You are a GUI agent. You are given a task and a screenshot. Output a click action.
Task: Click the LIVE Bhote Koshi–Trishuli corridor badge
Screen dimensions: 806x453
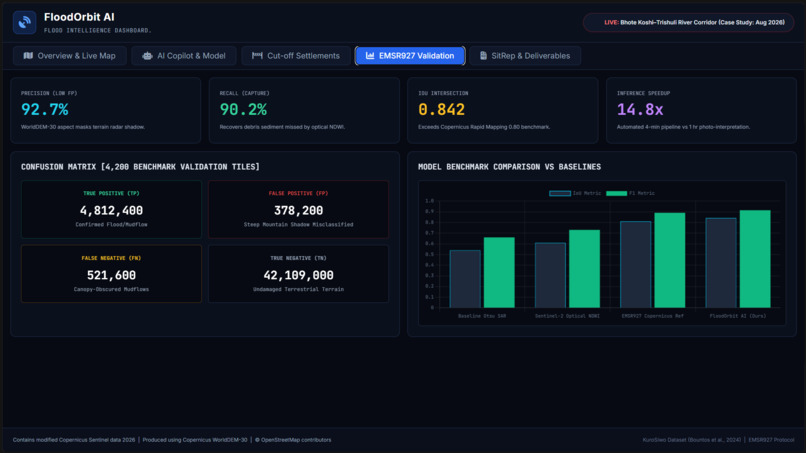688,23
